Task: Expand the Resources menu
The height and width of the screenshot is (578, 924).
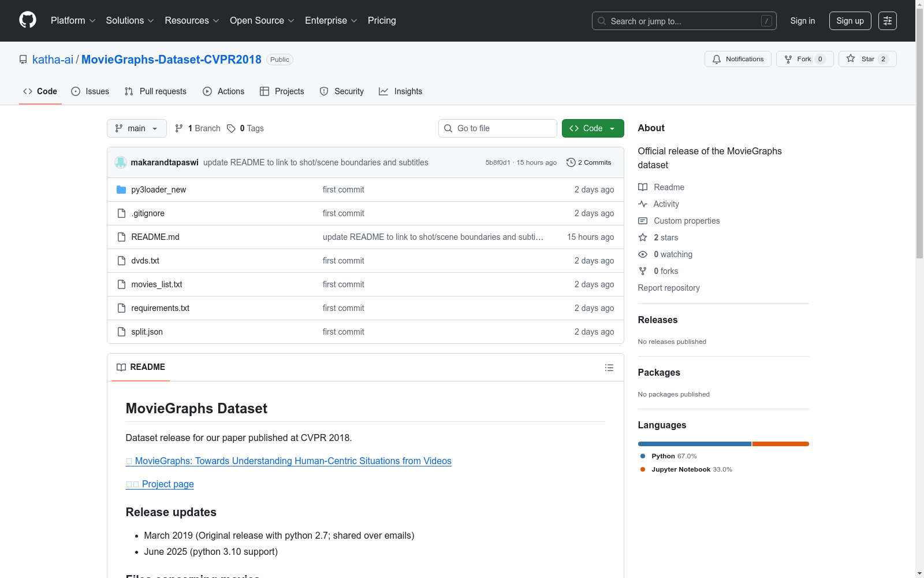Action: [x=192, y=21]
